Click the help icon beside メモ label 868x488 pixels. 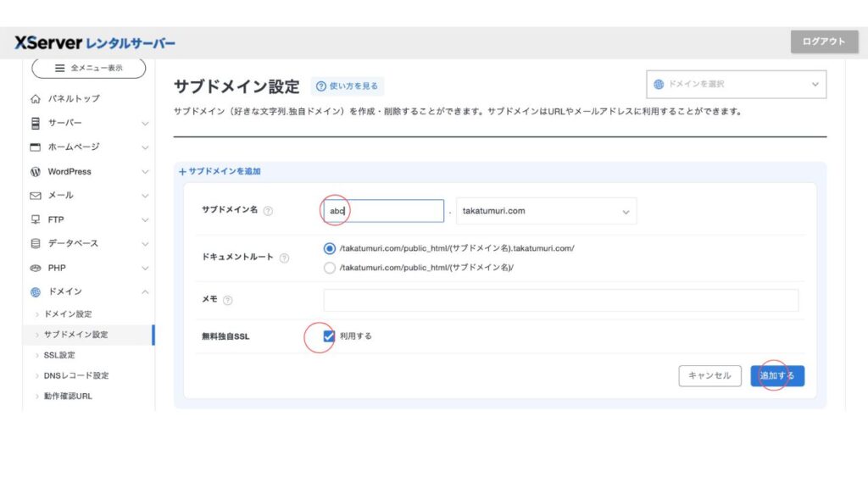228,300
